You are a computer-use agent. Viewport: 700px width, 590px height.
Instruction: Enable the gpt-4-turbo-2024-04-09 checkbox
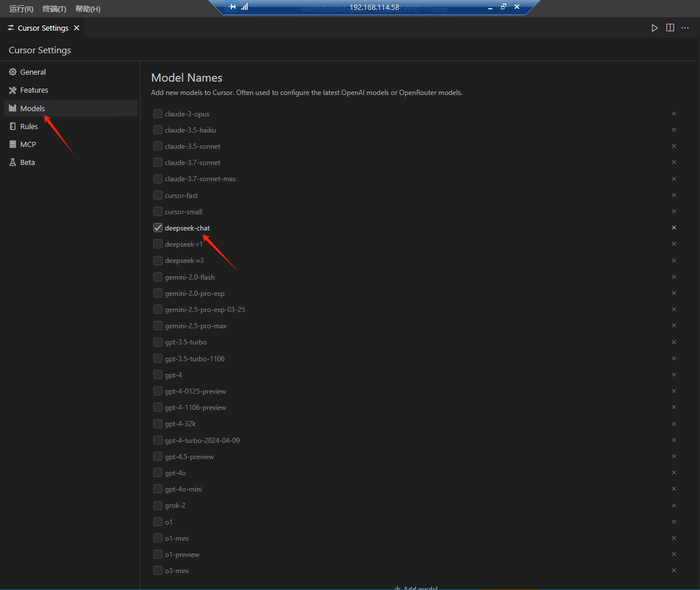point(157,440)
